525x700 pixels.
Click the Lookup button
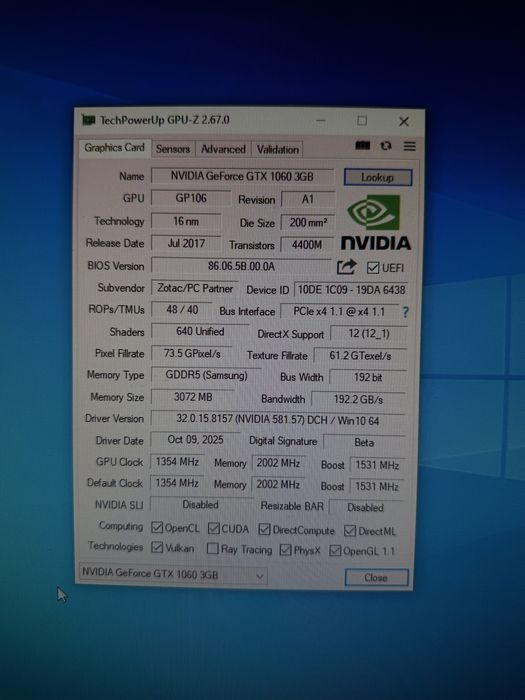coord(378,177)
